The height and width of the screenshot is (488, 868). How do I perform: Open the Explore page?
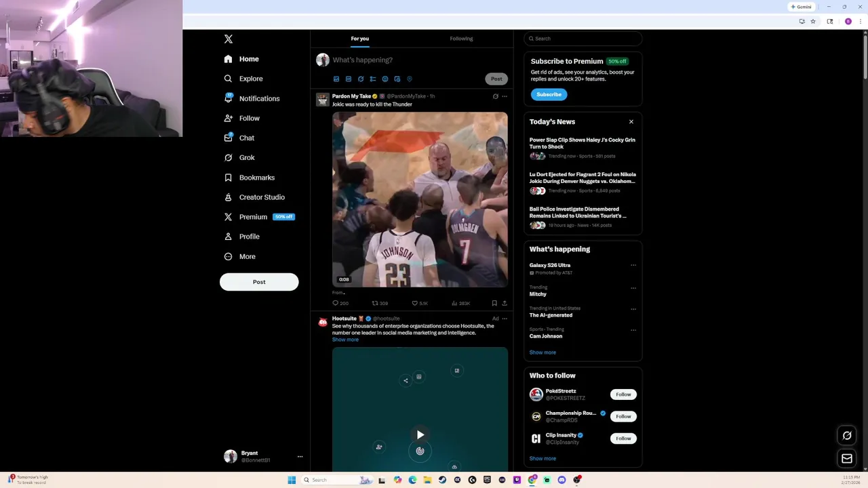(x=243, y=79)
